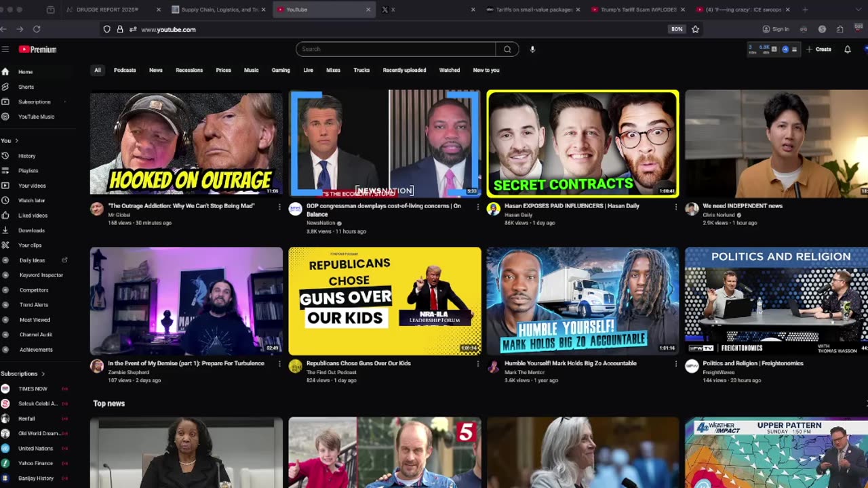This screenshot has height=488, width=868.
Task: Click channel name 'Mark The Mentor'
Action: 525,372
